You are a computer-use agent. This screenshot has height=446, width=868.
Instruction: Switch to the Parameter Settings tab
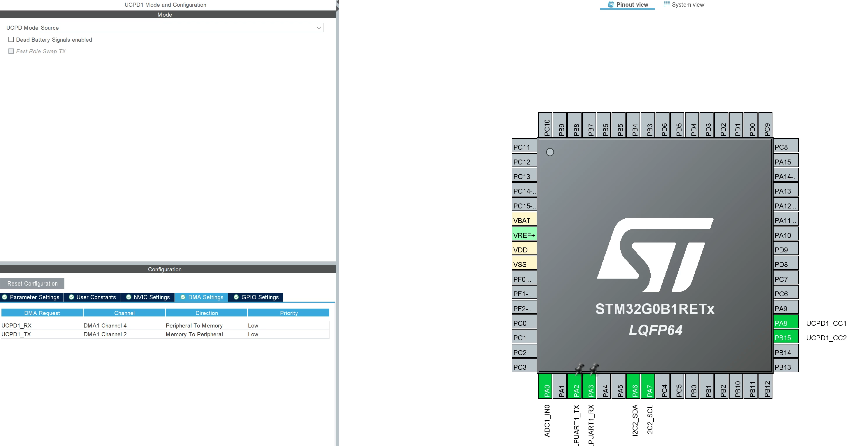point(31,297)
